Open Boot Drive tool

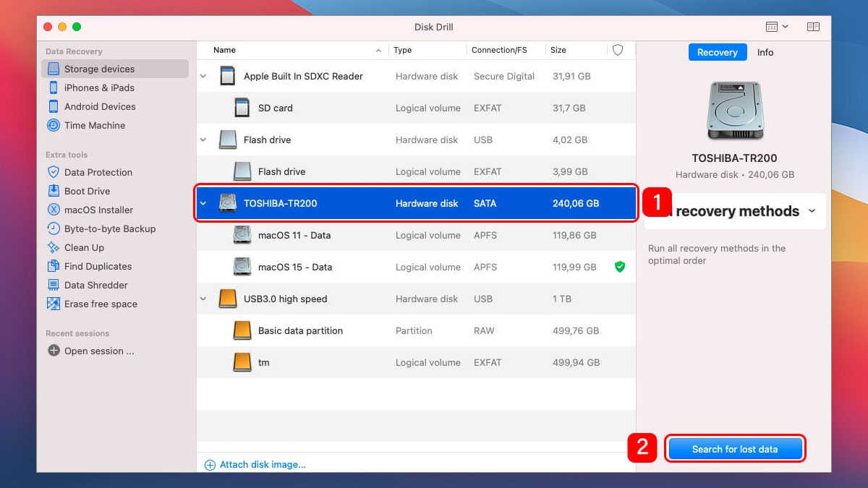click(x=87, y=191)
